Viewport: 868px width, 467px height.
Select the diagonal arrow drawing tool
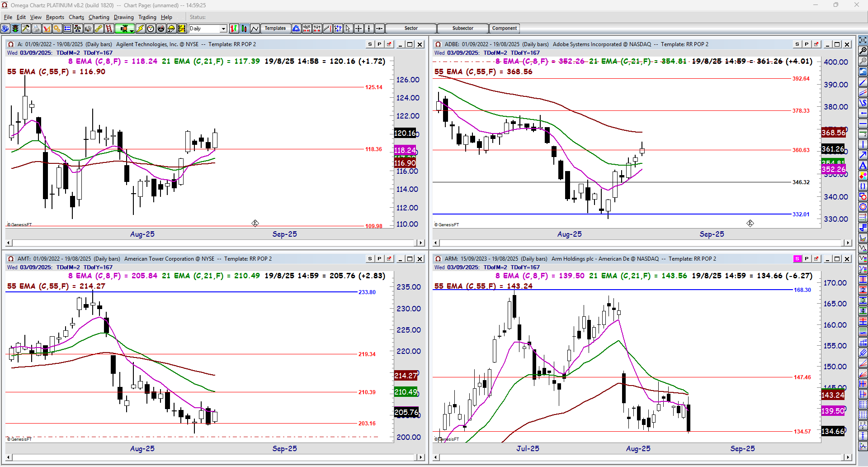863,155
